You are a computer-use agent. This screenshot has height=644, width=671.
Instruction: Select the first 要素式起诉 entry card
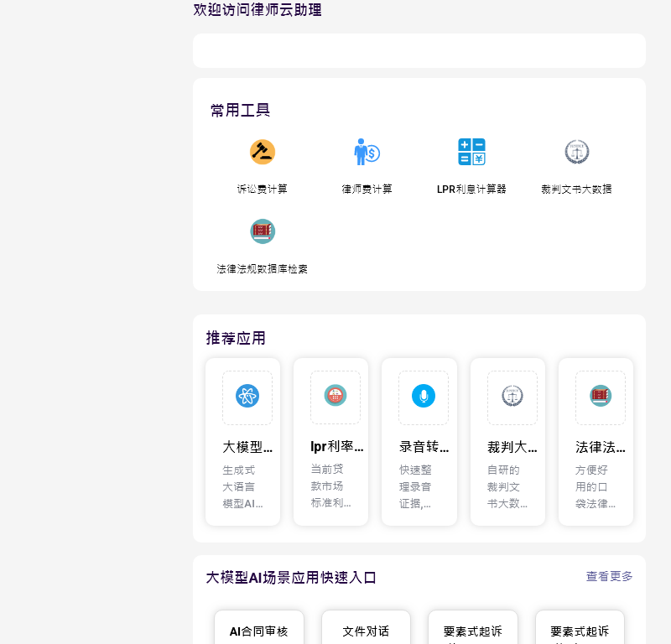472,631
